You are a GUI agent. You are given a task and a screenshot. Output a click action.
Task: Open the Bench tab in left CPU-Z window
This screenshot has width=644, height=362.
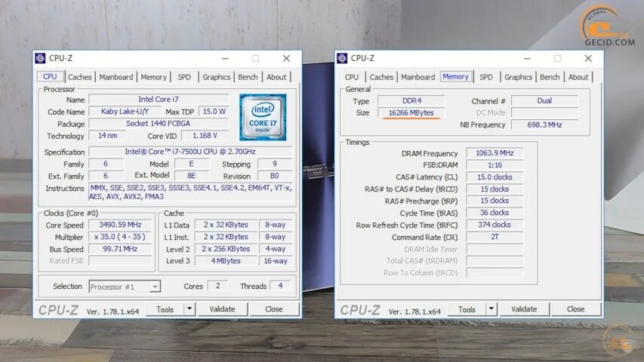pos(248,77)
